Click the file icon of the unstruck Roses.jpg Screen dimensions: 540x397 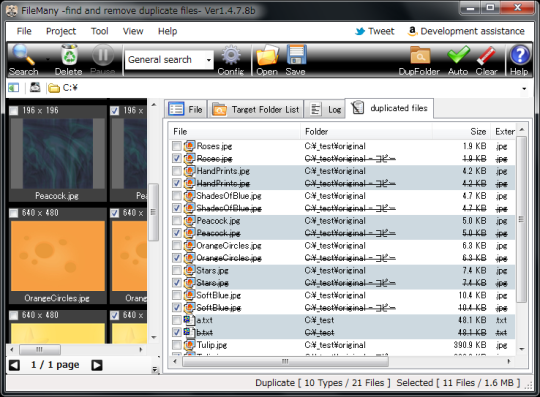[189, 146]
